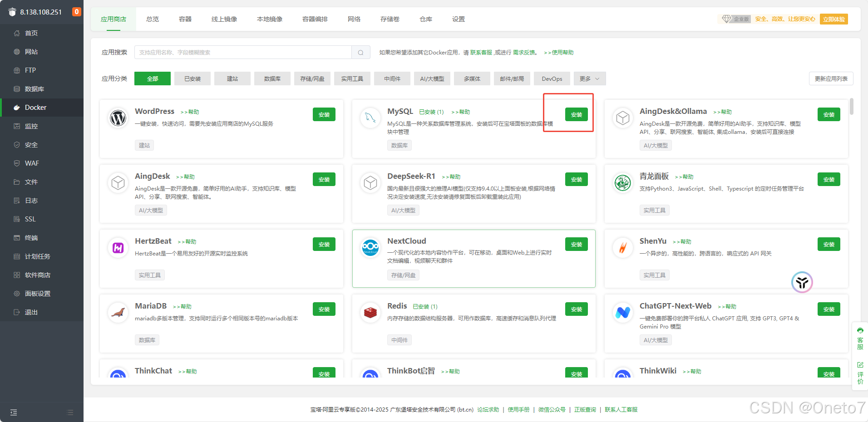
Task: Select the Docker sidebar item
Action: click(x=42, y=108)
